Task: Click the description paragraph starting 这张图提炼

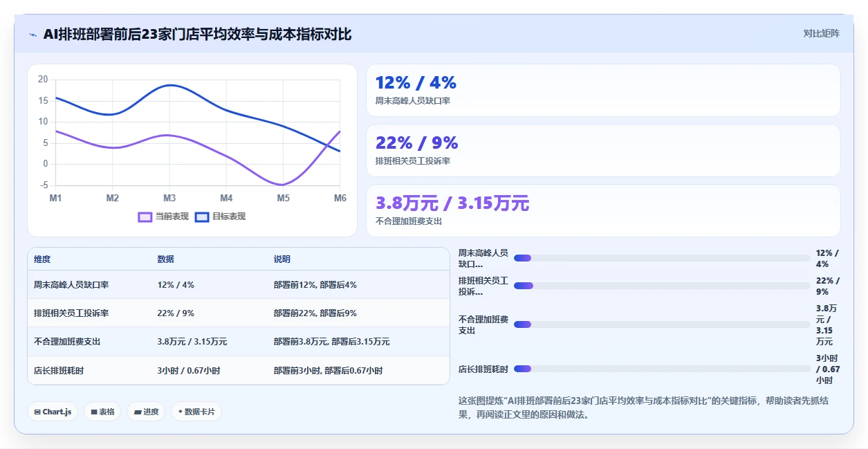Action: [643, 408]
